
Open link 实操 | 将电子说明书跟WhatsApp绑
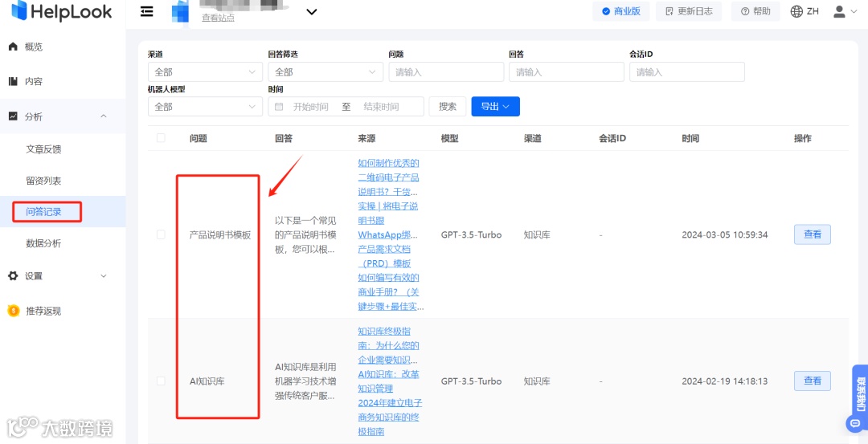(387, 220)
